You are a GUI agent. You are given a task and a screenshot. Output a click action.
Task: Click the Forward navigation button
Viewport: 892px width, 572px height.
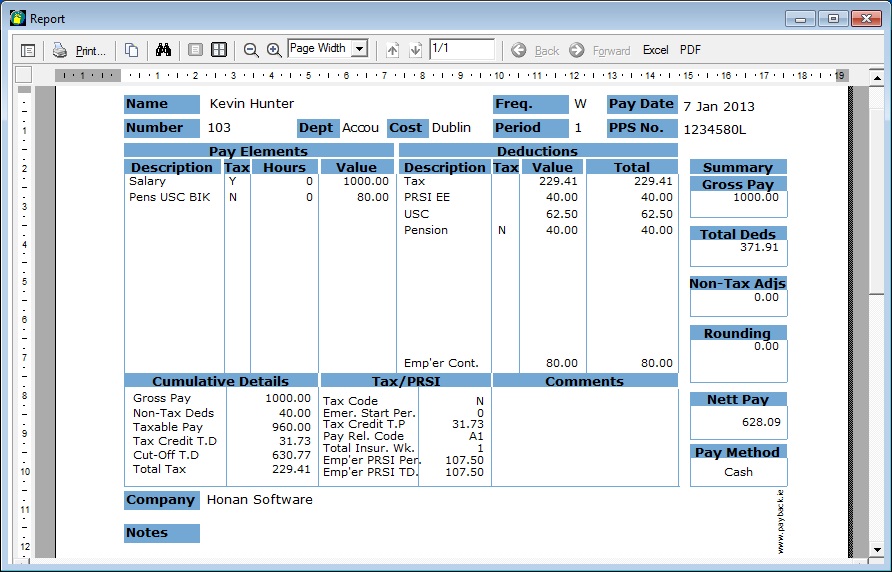[x=600, y=50]
